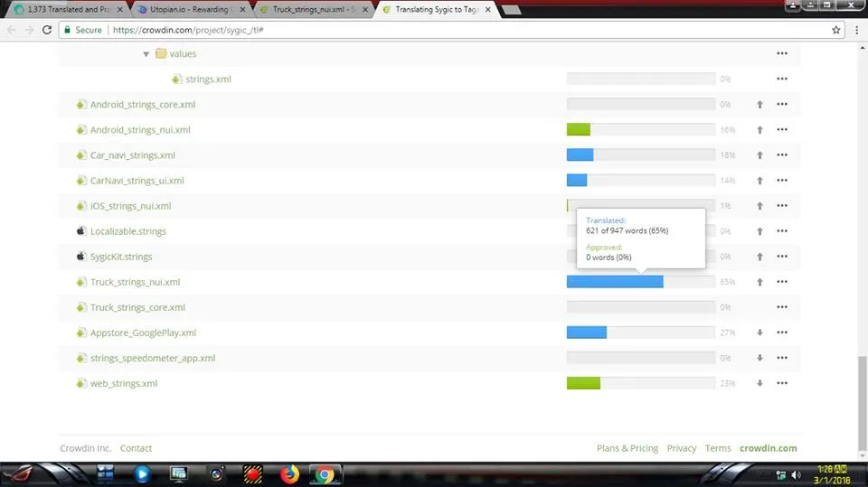The image size is (868, 487).
Task: Open iOS_strings_nui.xml file
Action: pyautogui.click(x=130, y=206)
